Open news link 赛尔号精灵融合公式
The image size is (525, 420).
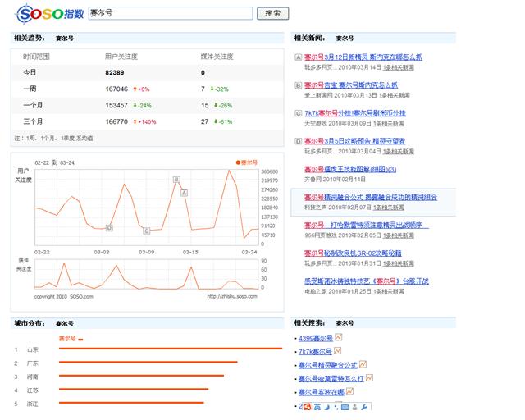coord(371,197)
